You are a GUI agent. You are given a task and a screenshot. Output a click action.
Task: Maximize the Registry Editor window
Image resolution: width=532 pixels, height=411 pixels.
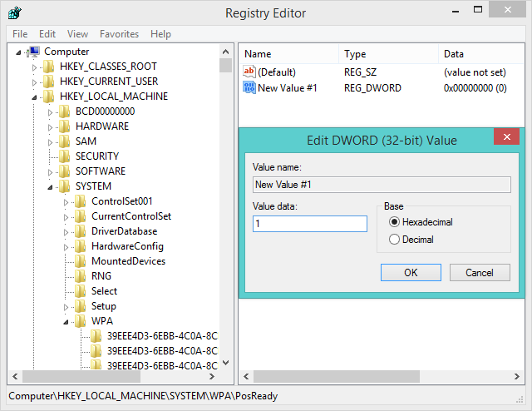tap(478, 10)
